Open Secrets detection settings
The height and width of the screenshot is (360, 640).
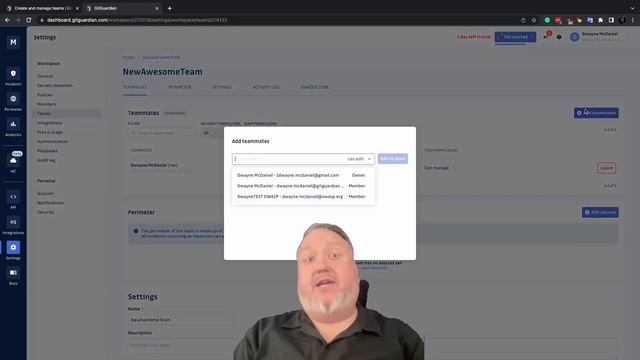tap(55, 85)
